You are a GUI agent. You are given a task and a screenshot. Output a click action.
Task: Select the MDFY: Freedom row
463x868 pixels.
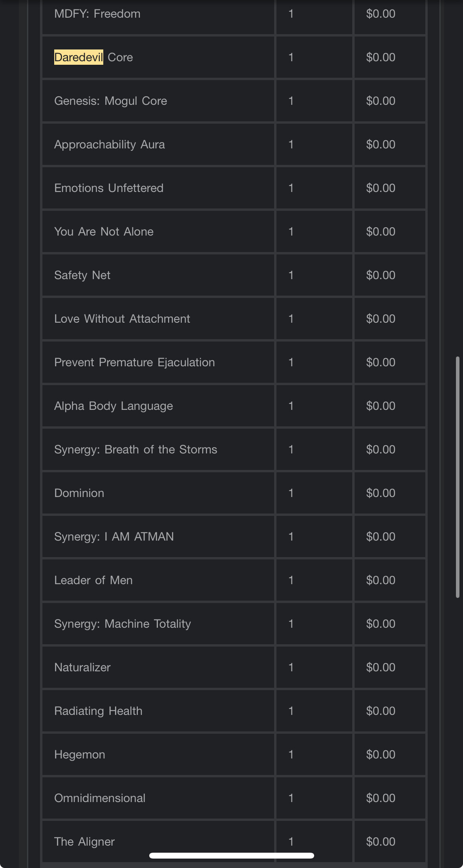click(97, 14)
